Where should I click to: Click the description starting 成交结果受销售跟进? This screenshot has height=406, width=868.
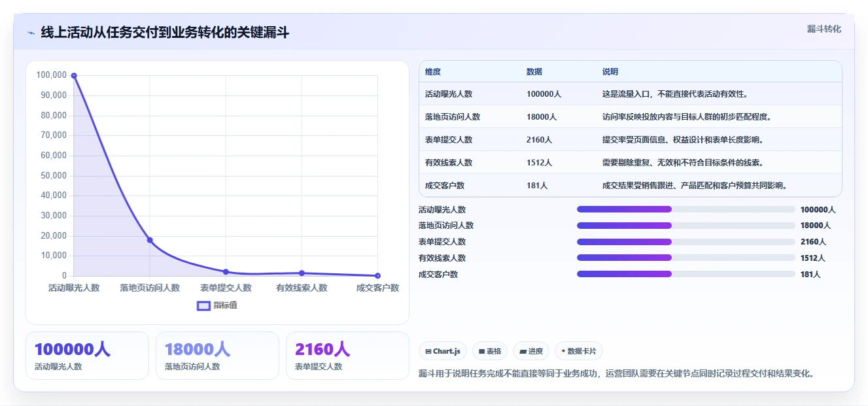695,186
